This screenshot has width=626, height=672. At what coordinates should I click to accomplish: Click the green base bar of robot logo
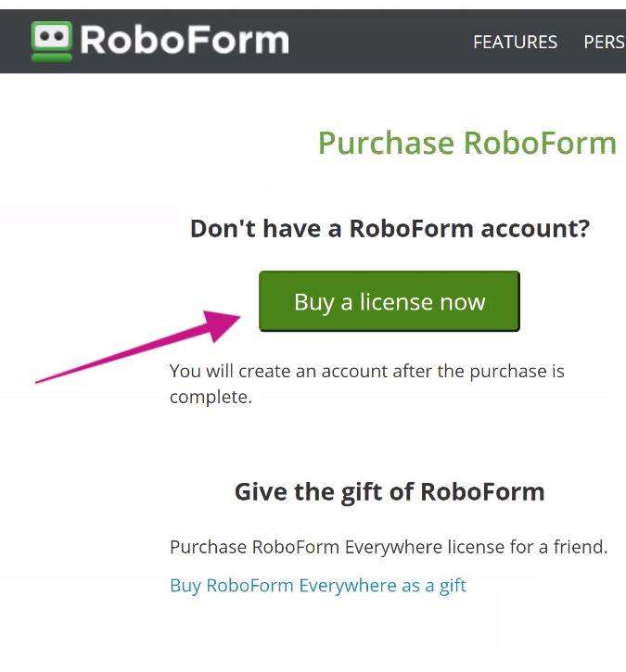[x=51, y=57]
